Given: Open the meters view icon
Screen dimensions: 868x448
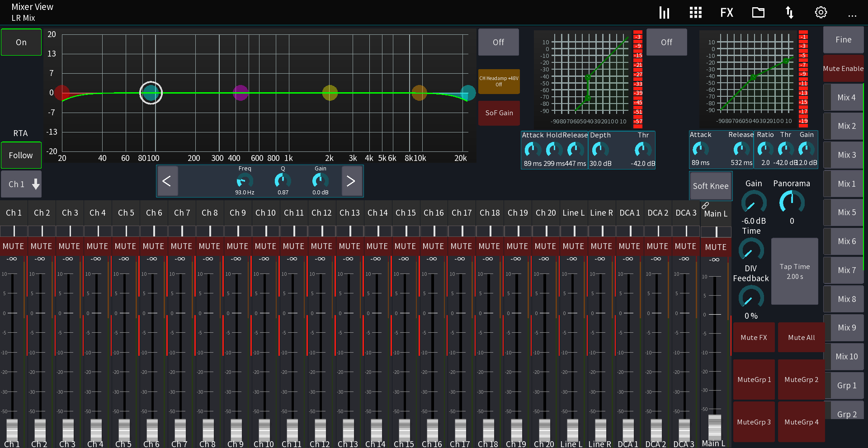Looking at the screenshot, I should coord(664,12).
